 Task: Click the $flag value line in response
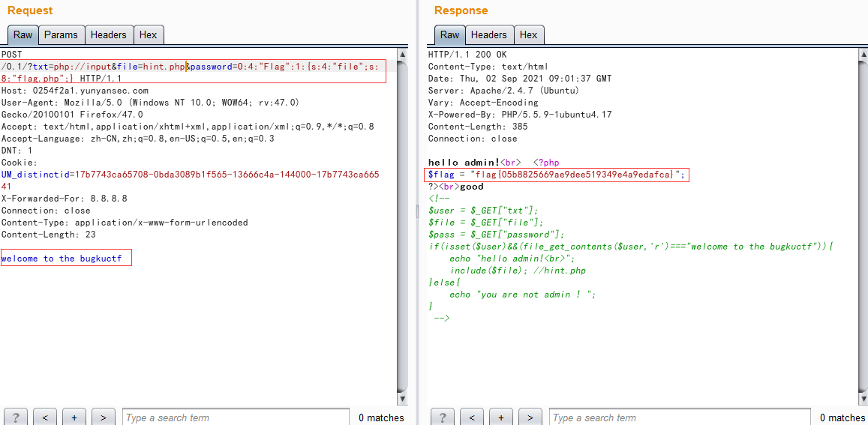click(x=557, y=175)
